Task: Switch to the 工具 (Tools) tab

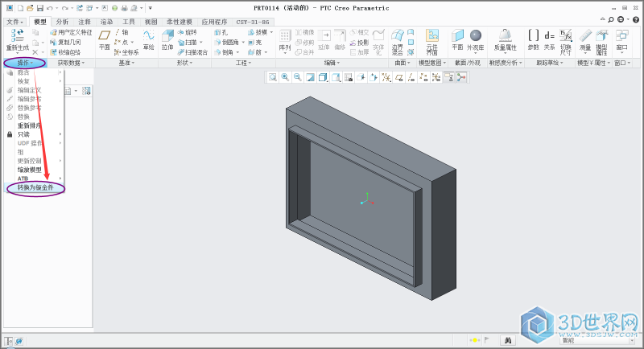Action: coord(129,22)
